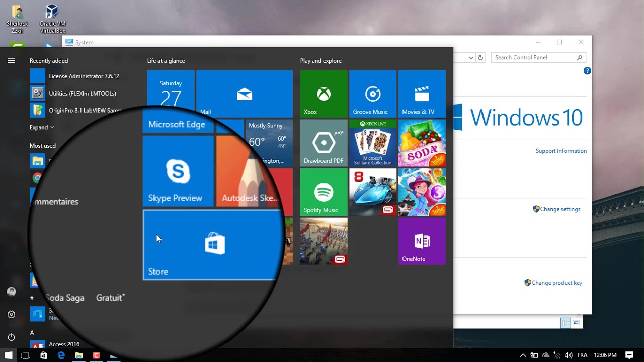This screenshot has height=362, width=644.
Task: Launch the Spotify Music tile
Action: tap(324, 192)
